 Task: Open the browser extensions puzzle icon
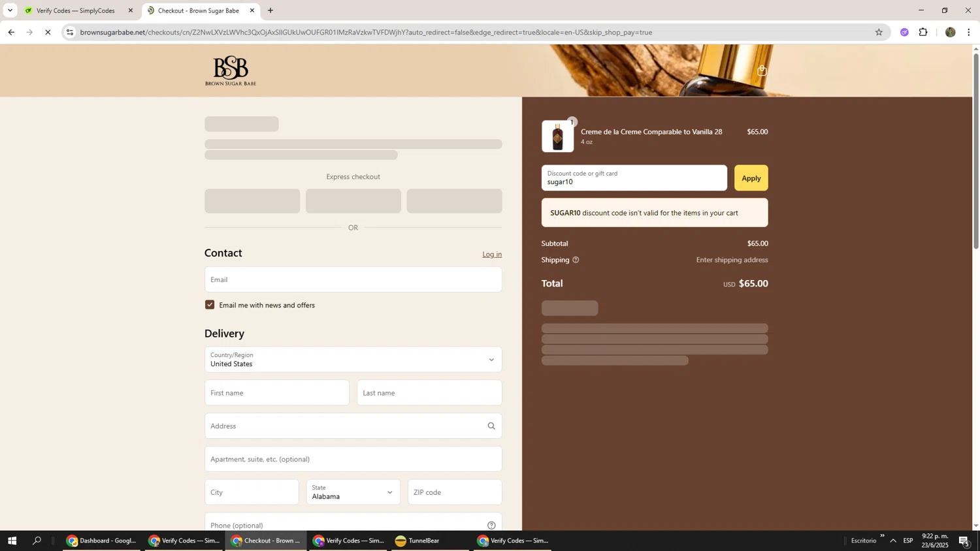click(x=923, y=32)
